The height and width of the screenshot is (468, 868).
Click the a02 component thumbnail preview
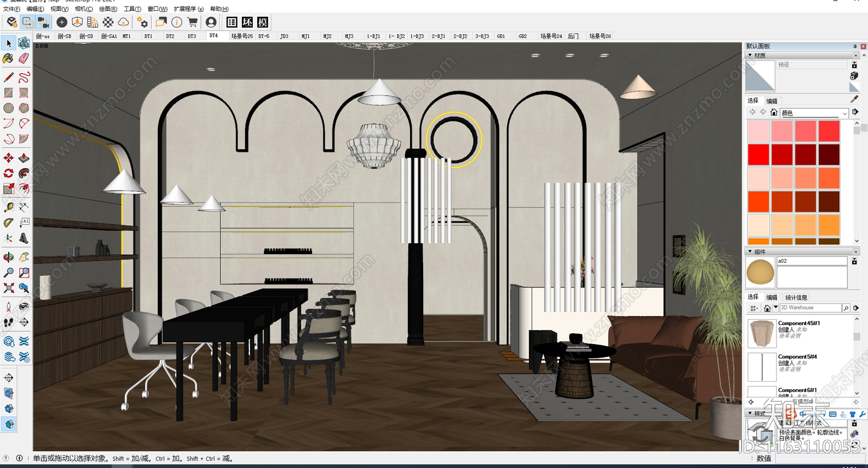761,272
